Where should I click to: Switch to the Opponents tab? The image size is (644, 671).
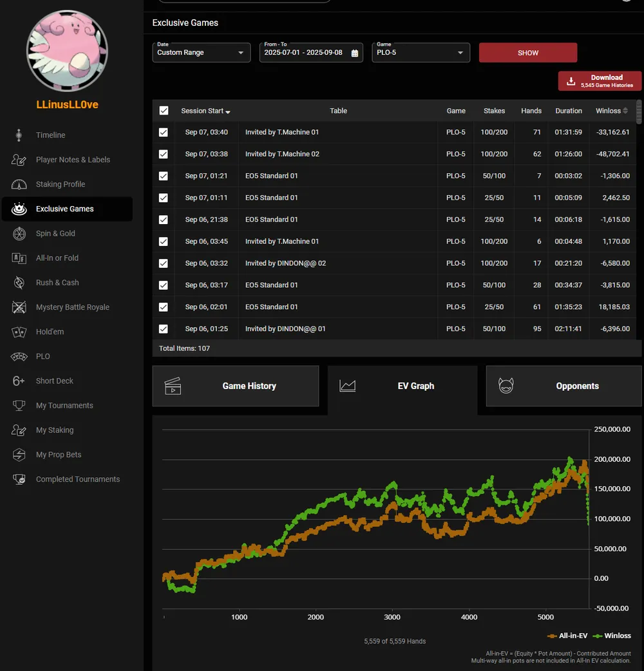tap(563, 386)
